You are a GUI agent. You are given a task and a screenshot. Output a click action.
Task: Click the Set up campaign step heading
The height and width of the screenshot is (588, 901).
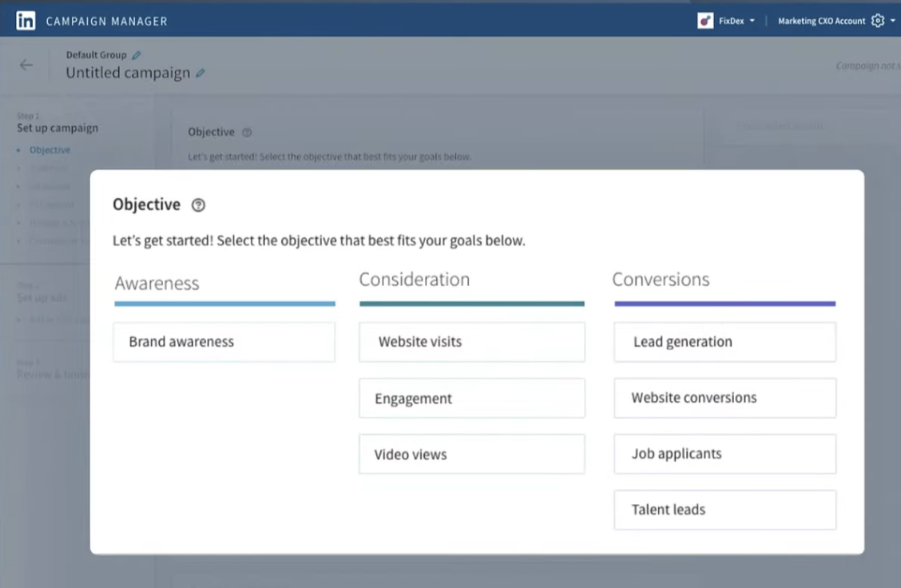(58, 128)
